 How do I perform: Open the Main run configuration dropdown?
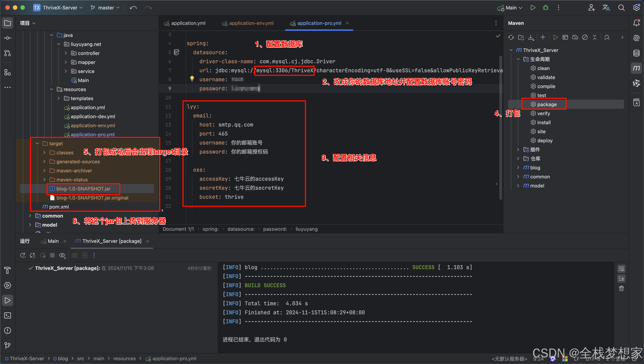[510, 8]
